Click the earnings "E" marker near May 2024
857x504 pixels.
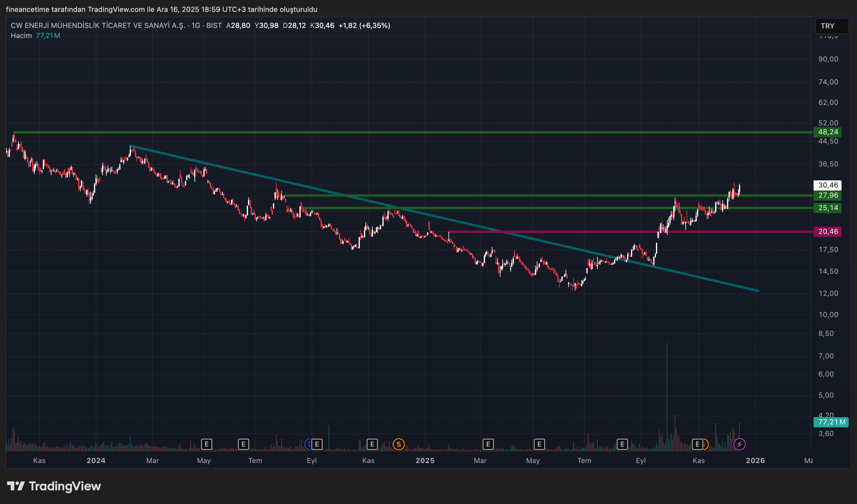tap(207, 444)
